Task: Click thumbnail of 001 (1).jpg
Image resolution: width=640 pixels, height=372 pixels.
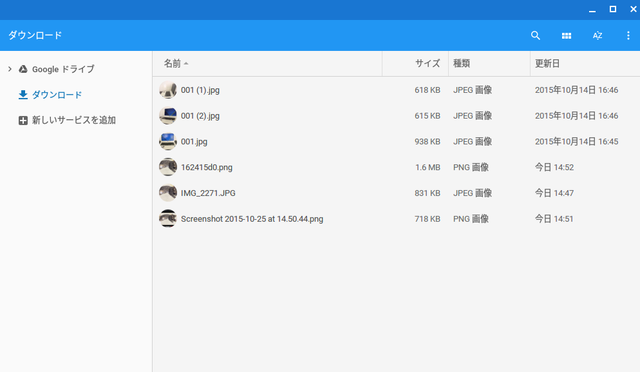Action: tap(168, 90)
